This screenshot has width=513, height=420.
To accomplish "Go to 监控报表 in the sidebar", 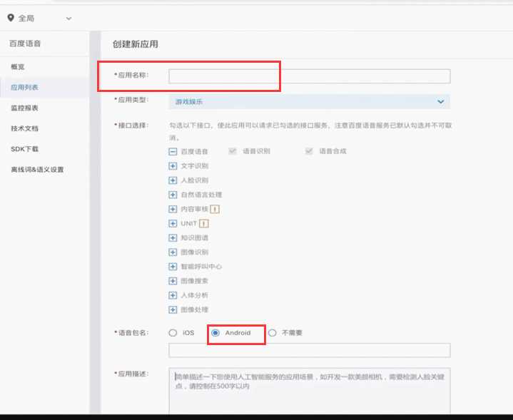I will point(24,108).
